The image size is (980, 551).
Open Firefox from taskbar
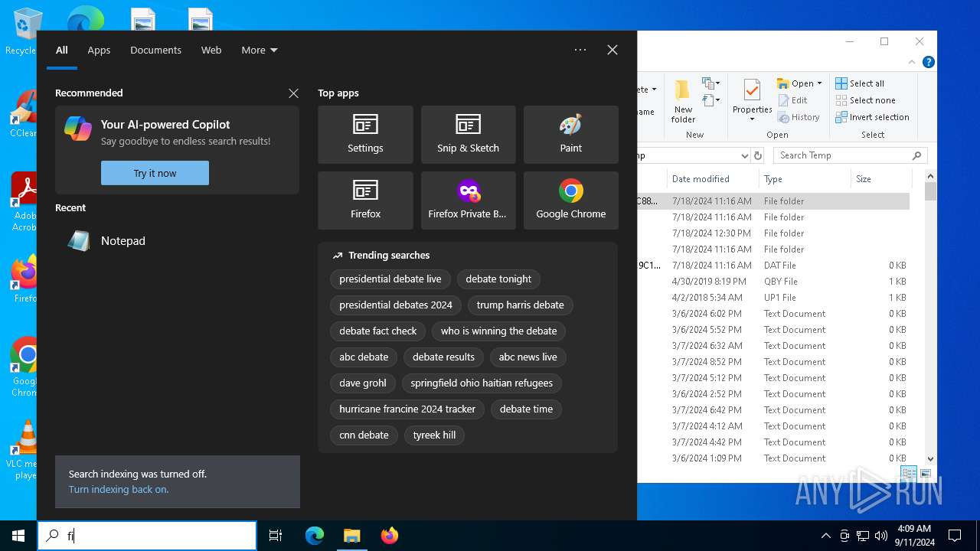click(x=389, y=536)
